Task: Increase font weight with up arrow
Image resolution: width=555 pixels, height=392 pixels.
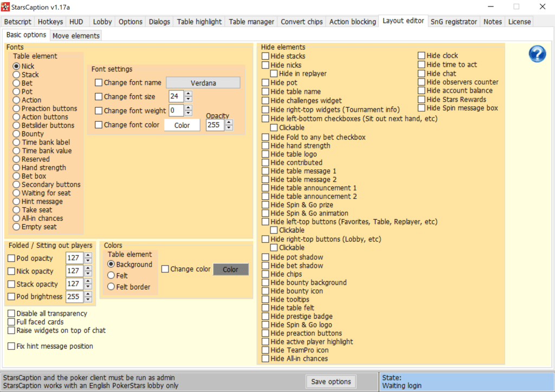Action: (x=189, y=107)
